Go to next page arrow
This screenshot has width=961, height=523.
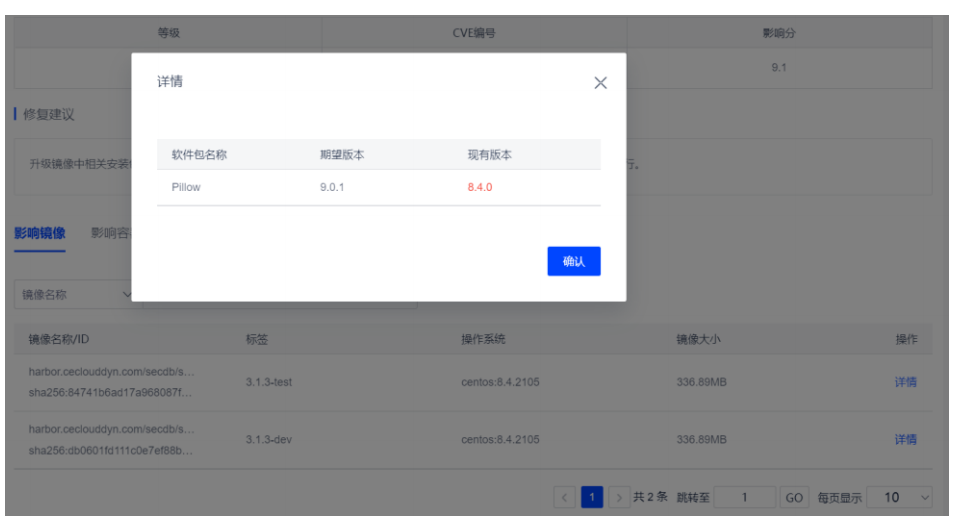click(x=618, y=497)
